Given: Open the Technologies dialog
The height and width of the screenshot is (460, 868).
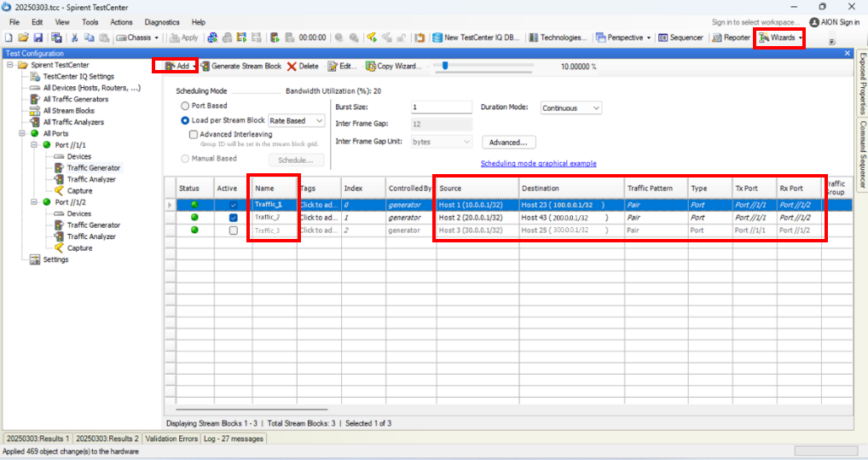Looking at the screenshot, I should tap(558, 38).
